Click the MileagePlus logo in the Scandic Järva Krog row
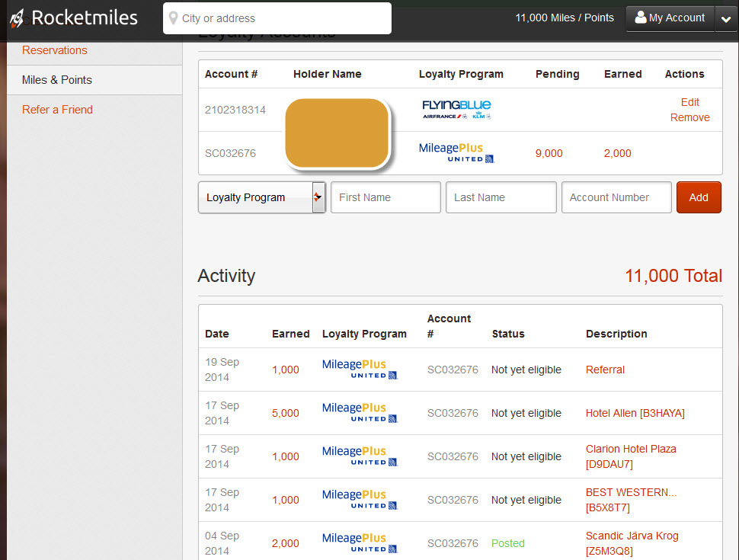Viewport: 739px width, 560px height. point(360,543)
